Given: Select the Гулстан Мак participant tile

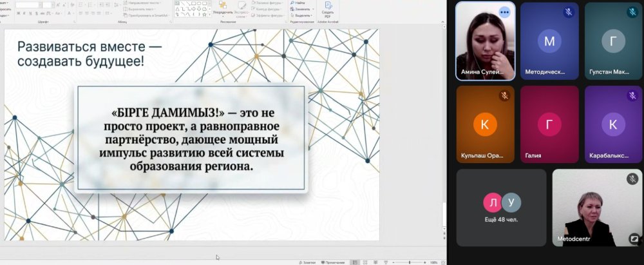Looking at the screenshot, I should click(614, 41).
